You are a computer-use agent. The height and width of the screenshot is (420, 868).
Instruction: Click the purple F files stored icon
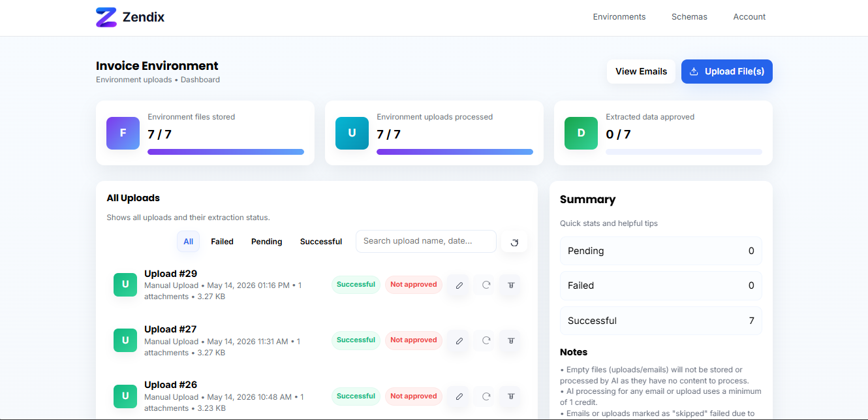click(x=123, y=133)
